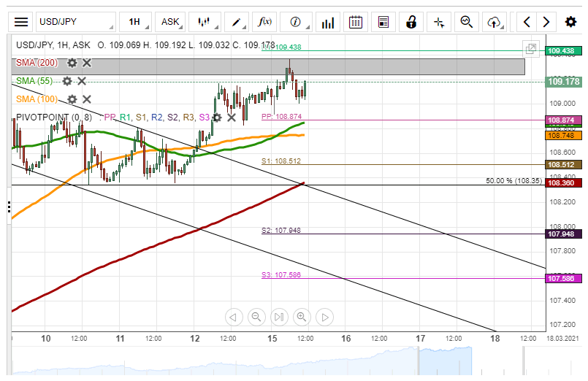588x381 pixels.
Task: Click the current price 109.178 tag
Action: tap(563, 81)
